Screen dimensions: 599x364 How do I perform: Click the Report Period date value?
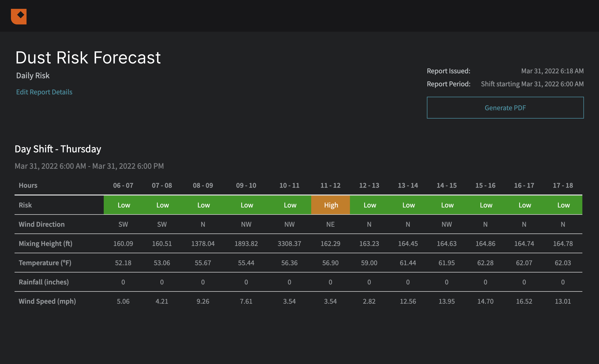pyautogui.click(x=532, y=84)
